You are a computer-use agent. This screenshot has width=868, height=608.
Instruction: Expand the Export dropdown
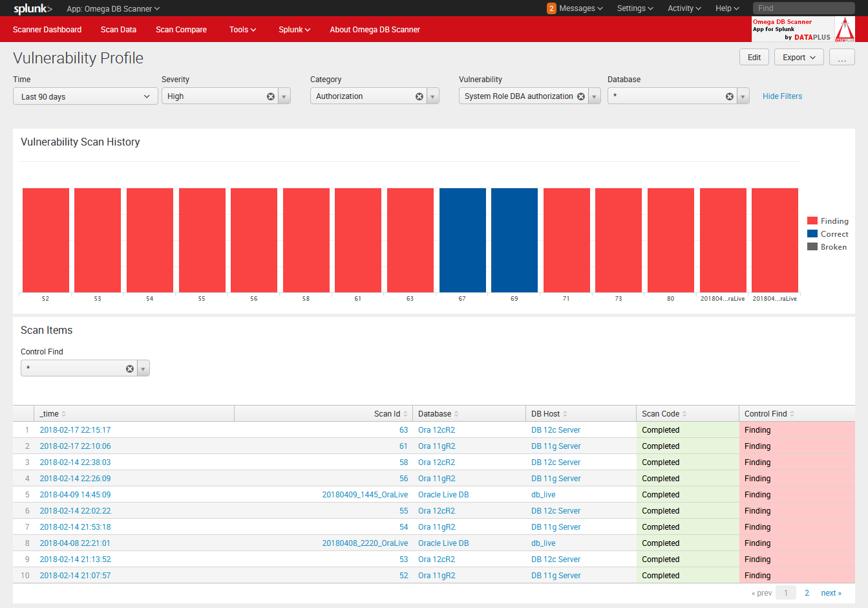[x=799, y=57]
